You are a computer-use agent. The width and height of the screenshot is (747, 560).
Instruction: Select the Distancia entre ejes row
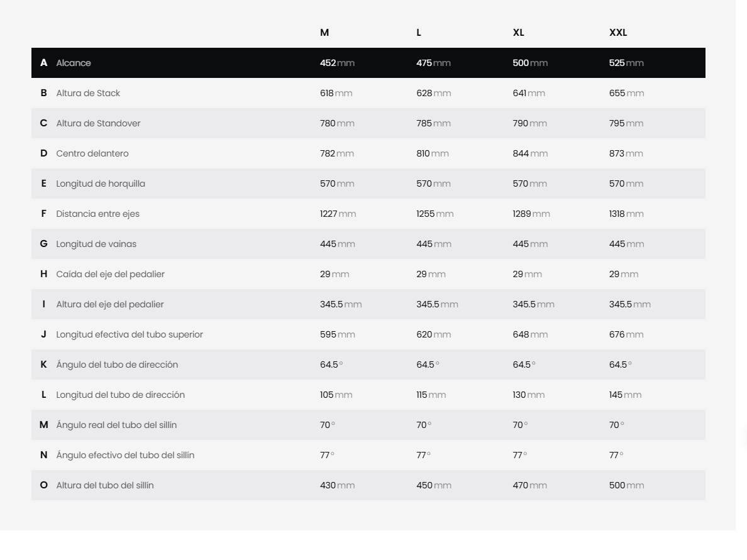368,214
